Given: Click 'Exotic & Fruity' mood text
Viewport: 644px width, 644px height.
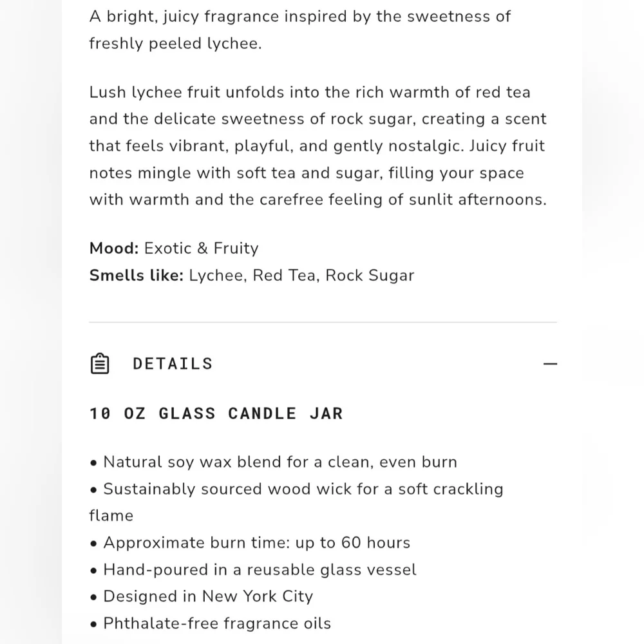Looking at the screenshot, I should 201,248.
